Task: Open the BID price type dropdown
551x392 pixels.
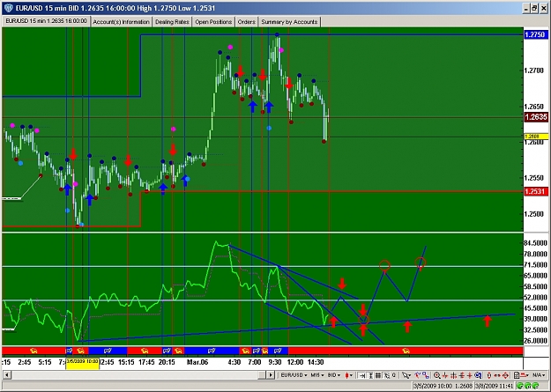Action: [334, 375]
